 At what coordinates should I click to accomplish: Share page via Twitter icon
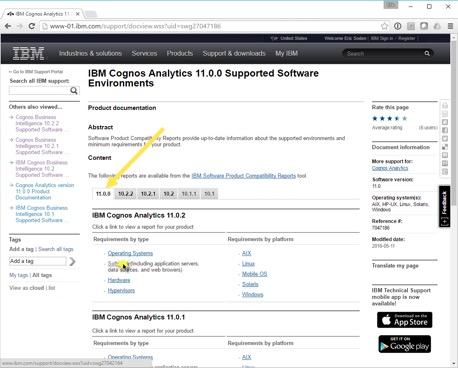click(x=445, y=139)
